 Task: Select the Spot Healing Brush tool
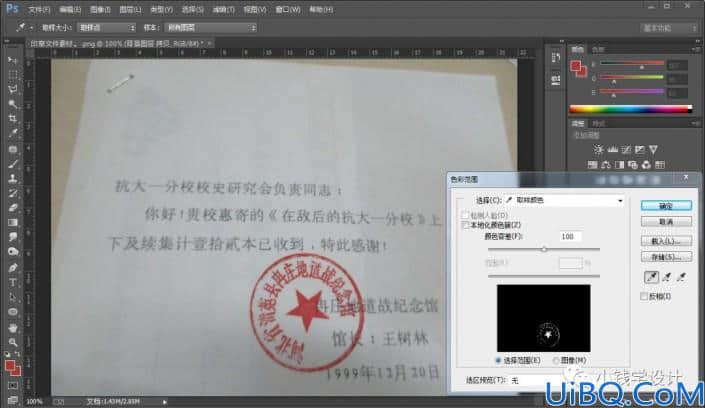pos(13,149)
